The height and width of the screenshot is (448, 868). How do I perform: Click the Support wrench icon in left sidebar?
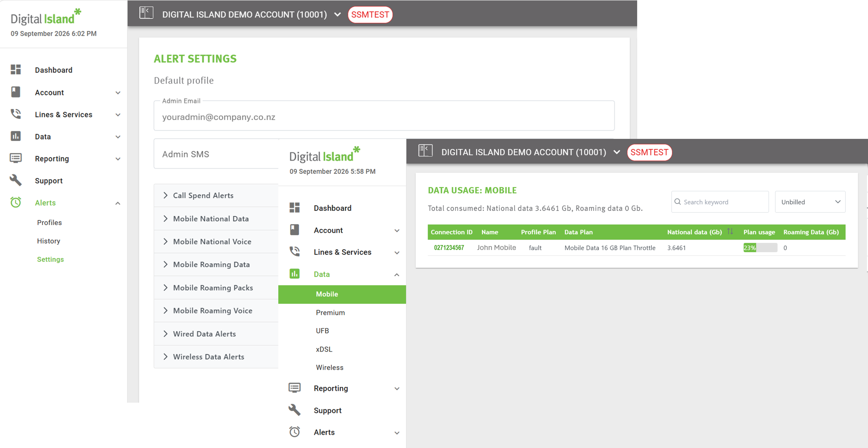point(16,180)
